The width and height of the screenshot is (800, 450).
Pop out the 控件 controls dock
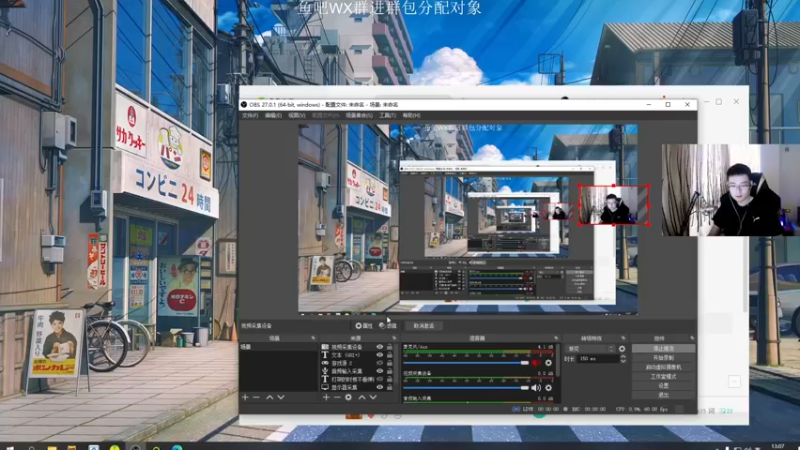point(692,338)
